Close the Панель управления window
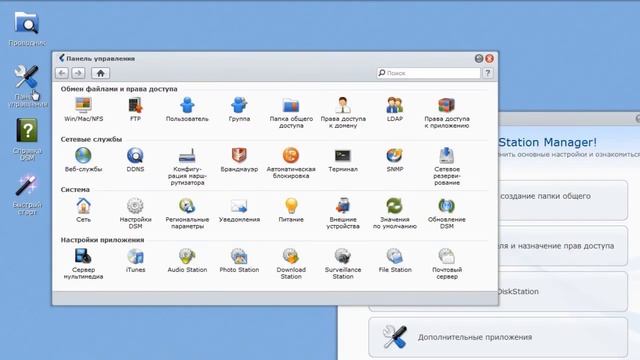Image resolution: width=640 pixels, height=360 pixels. tap(489, 59)
